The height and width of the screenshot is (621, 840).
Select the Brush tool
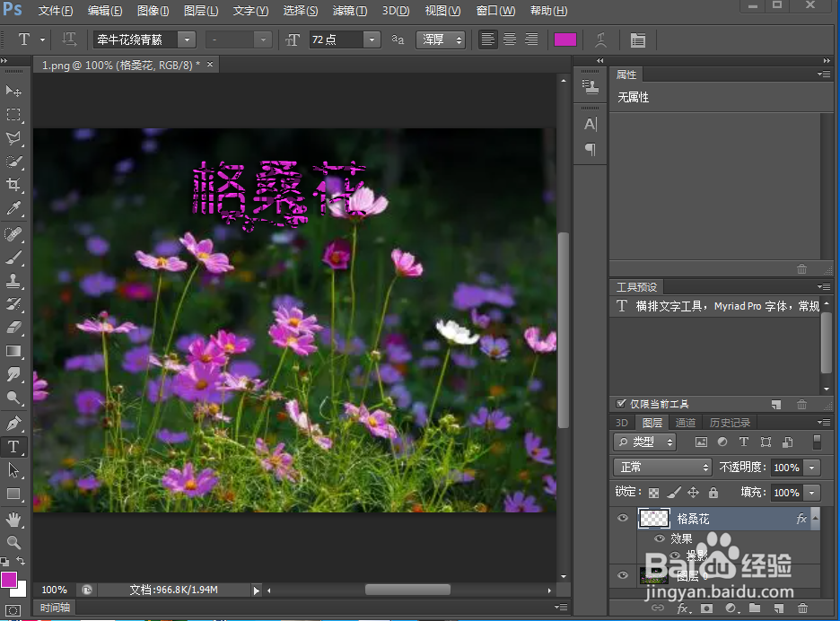click(x=13, y=258)
